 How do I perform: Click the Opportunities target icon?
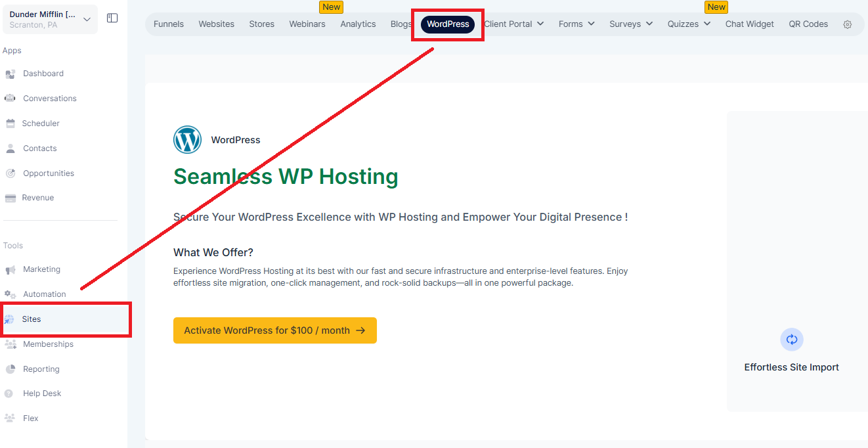(x=10, y=173)
